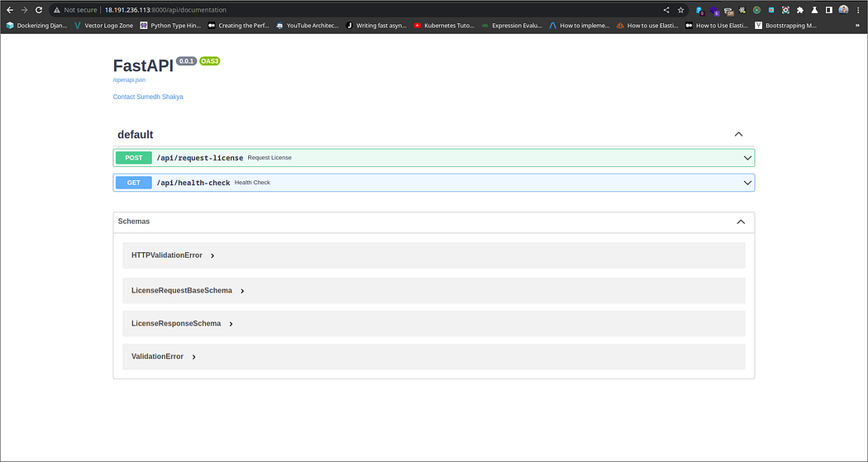
Task: Open the Writing fast asyn... bookmark
Action: coord(376,26)
